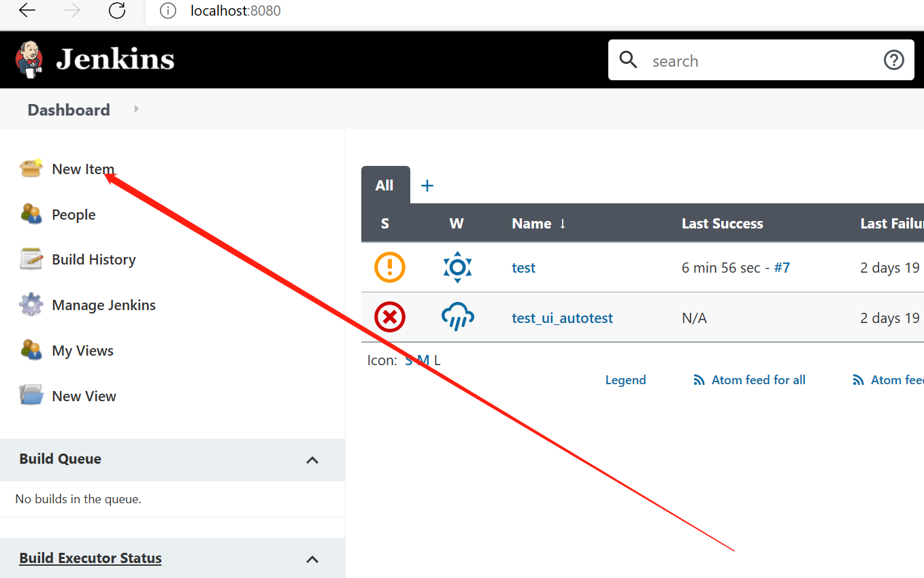Click 'No builds in the queue.' text
The height and width of the screenshot is (578, 924).
point(78,499)
